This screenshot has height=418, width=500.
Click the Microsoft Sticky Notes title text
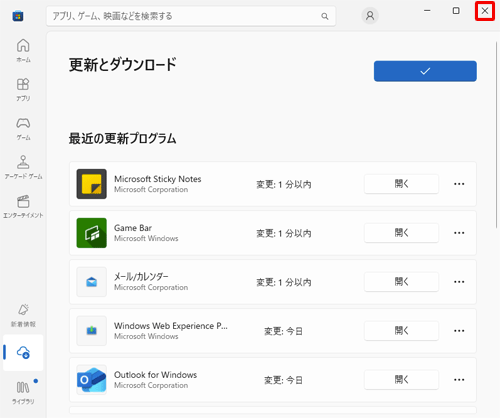click(x=158, y=179)
